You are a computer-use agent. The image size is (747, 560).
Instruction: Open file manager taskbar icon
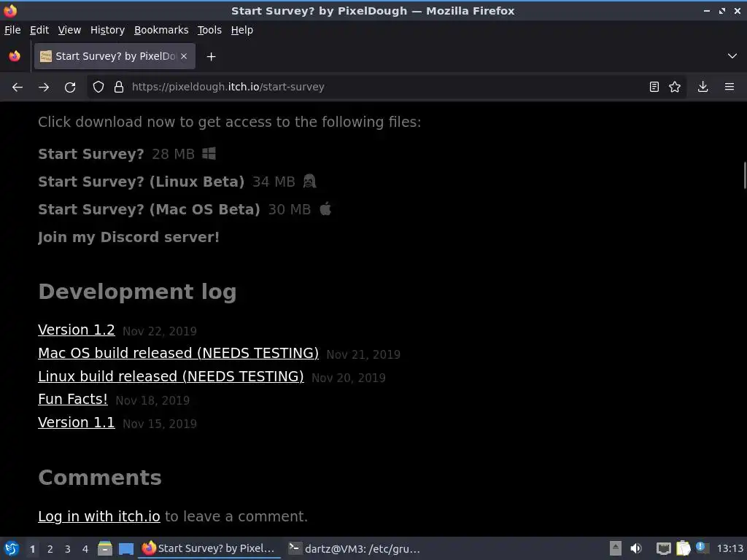pos(105,548)
